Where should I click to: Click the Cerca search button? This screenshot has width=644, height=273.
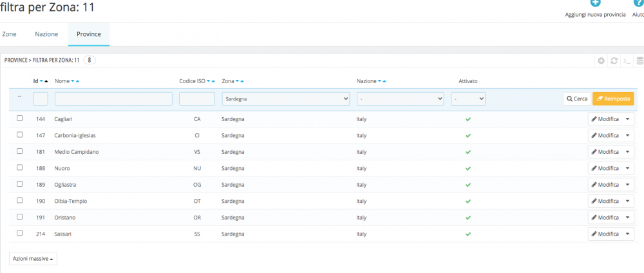[x=577, y=99]
